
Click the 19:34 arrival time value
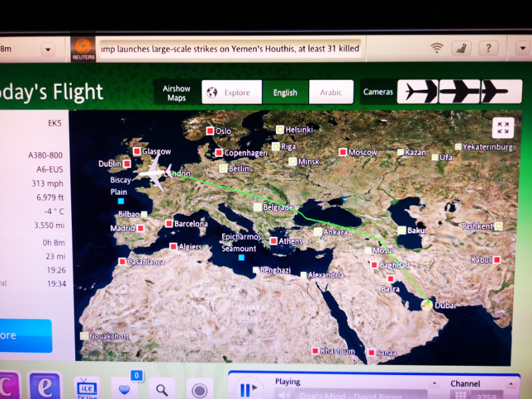coord(57,284)
